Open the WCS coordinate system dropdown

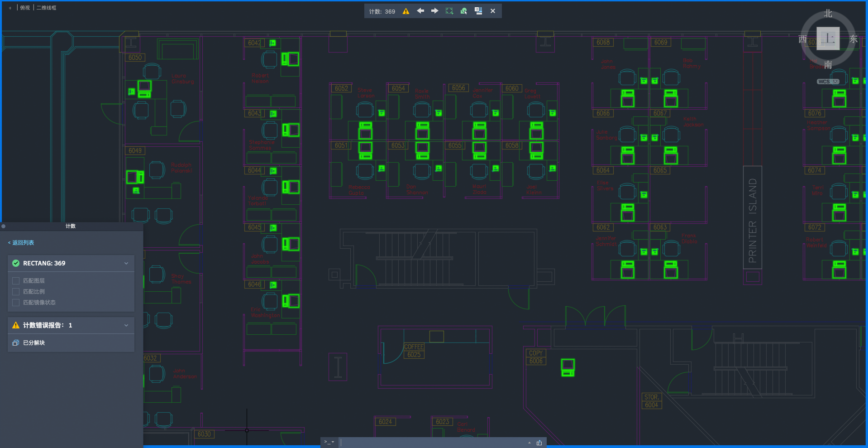828,82
